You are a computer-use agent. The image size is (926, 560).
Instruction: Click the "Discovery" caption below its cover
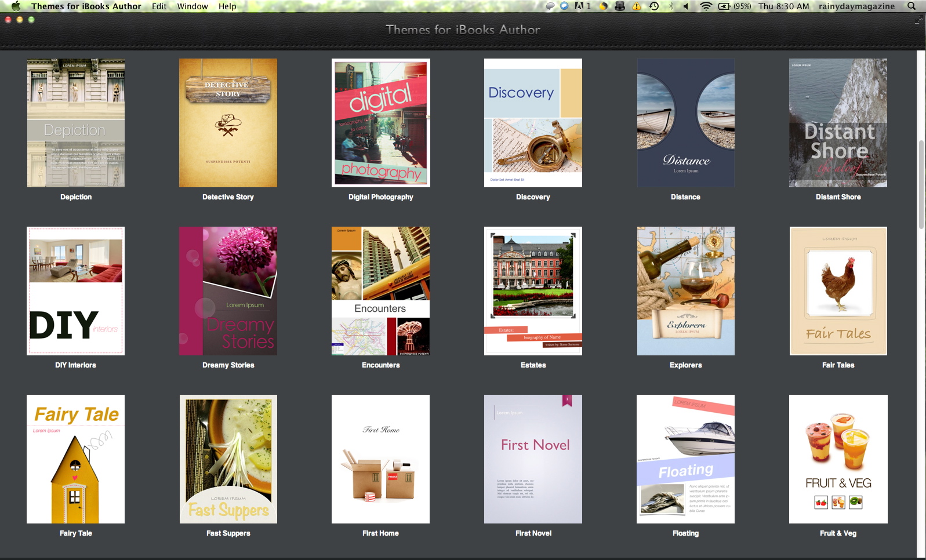point(533,197)
